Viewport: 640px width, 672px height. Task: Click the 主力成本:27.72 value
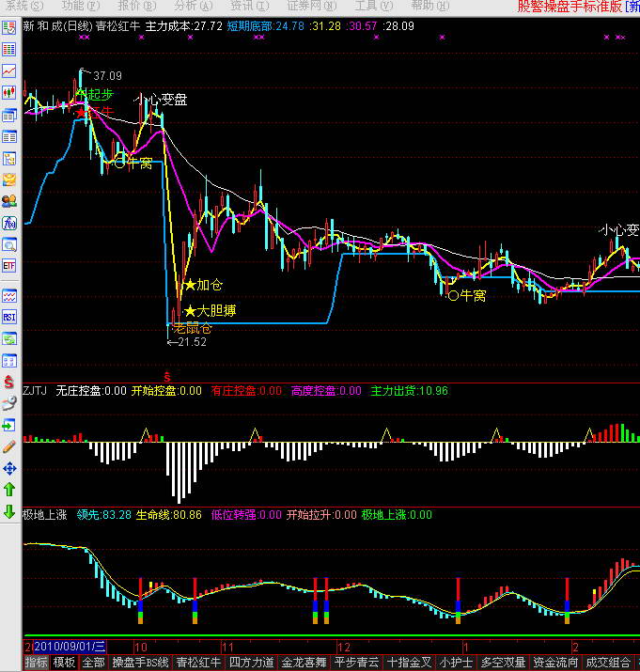point(184,26)
